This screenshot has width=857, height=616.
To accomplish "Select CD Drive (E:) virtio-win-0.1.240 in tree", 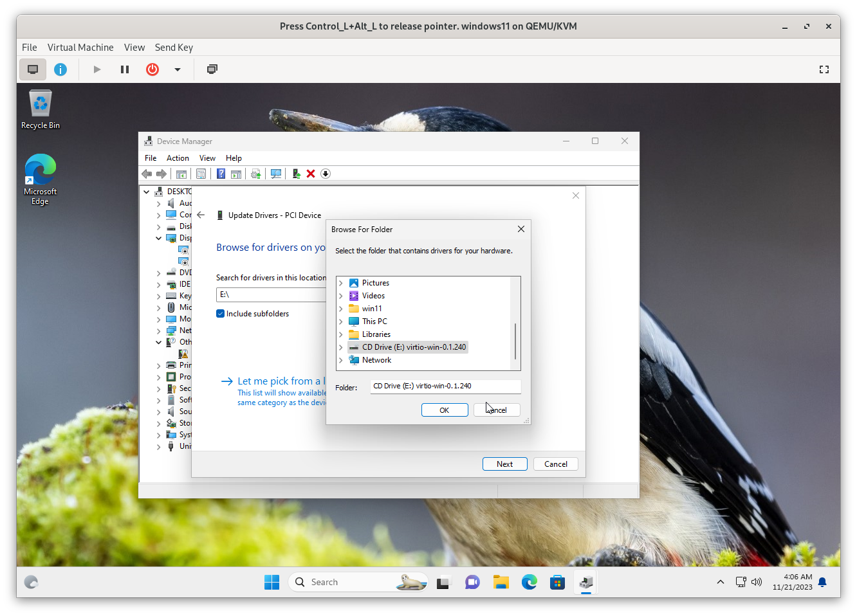I will [x=408, y=347].
